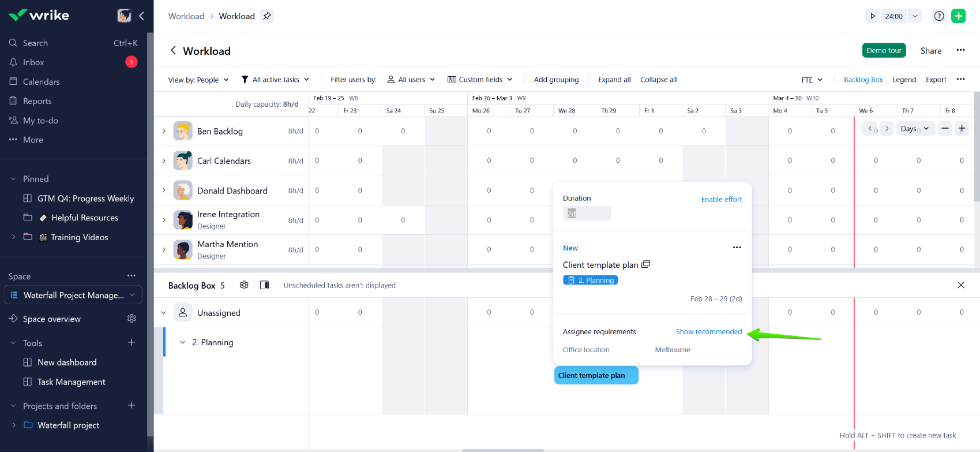Image resolution: width=980 pixels, height=452 pixels.
Task: Move timeline to next period
Action: coord(887,129)
